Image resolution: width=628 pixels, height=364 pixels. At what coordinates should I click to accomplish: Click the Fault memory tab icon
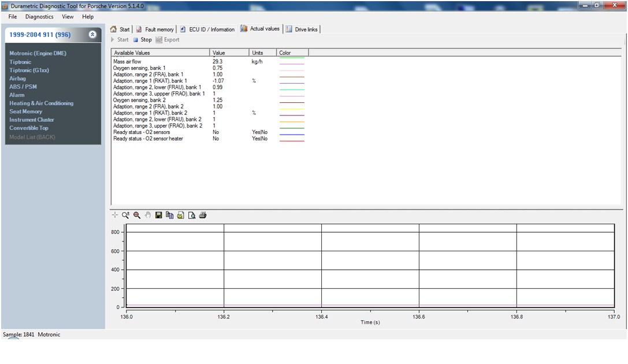139,29
